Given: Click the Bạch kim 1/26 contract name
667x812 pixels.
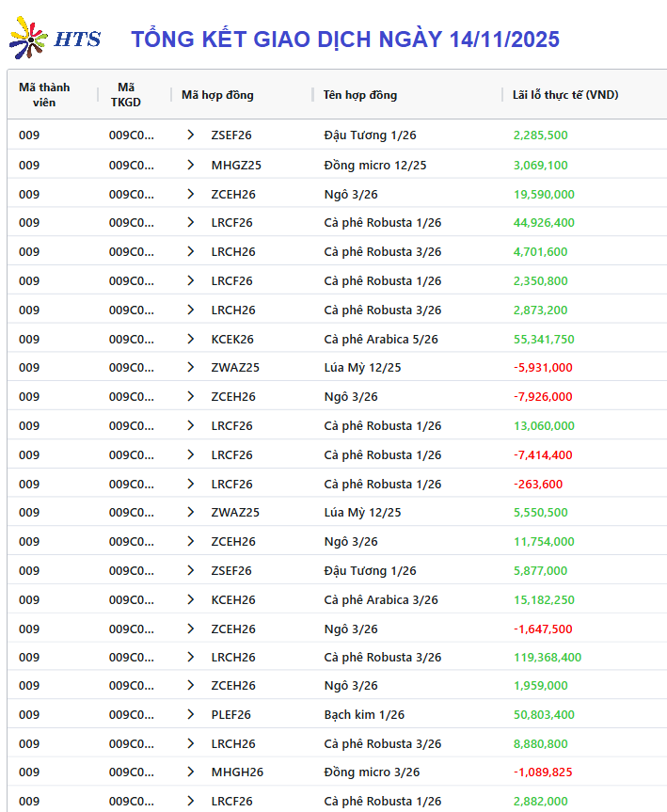Looking at the screenshot, I should [365, 714].
